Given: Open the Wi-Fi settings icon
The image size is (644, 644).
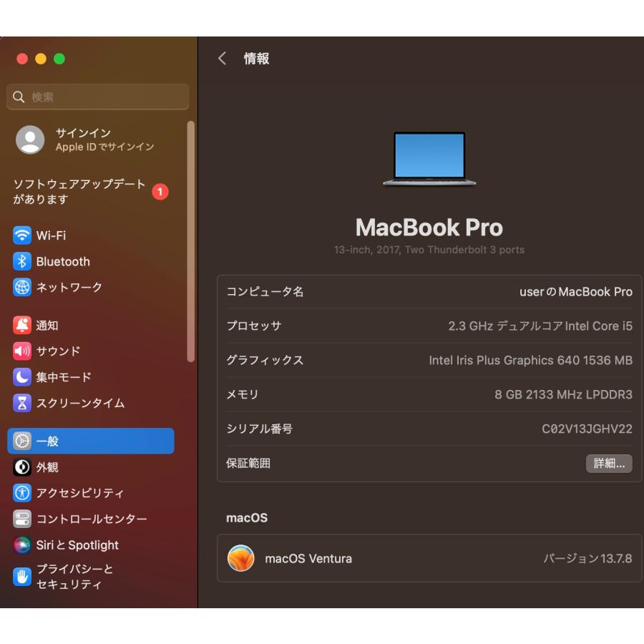Looking at the screenshot, I should [21, 235].
